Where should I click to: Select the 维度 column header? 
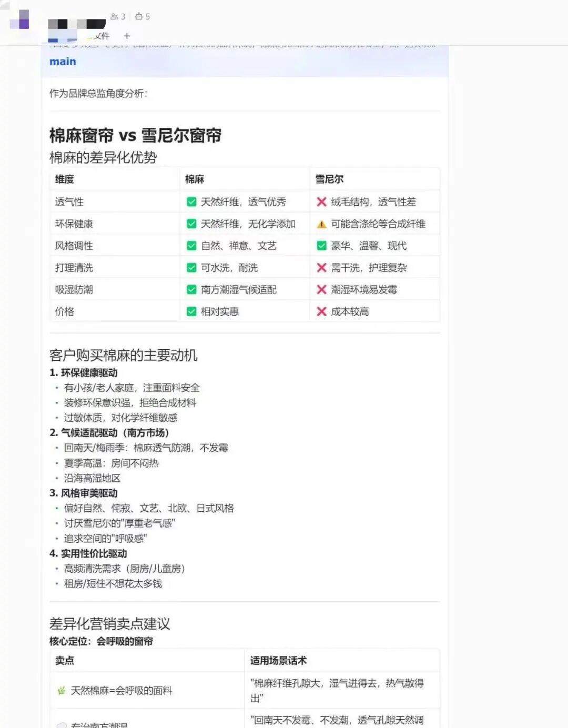point(65,179)
